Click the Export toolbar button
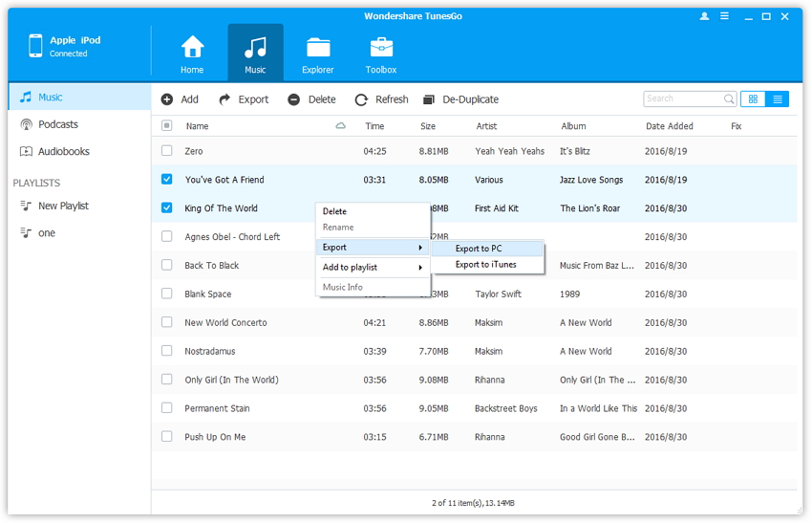This screenshot has height=523, width=812. pos(244,99)
